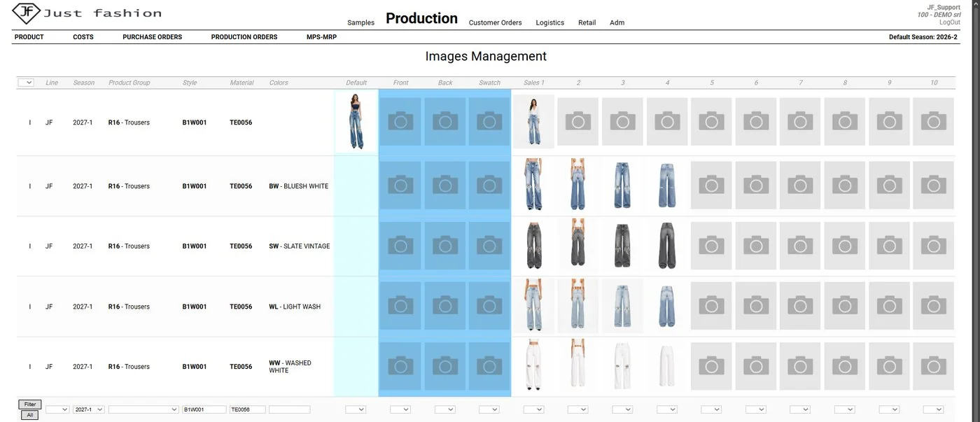980x422 pixels.
Task: Switch to the Retail module
Action: [x=587, y=22]
